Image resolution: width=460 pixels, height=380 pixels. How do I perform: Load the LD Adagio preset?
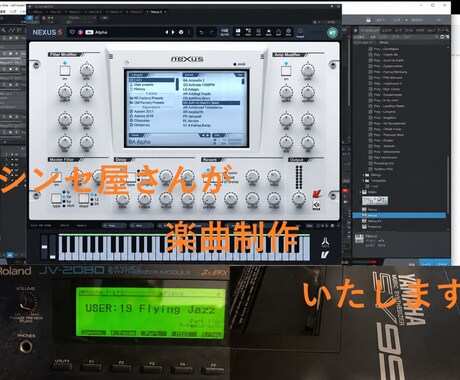(x=191, y=89)
